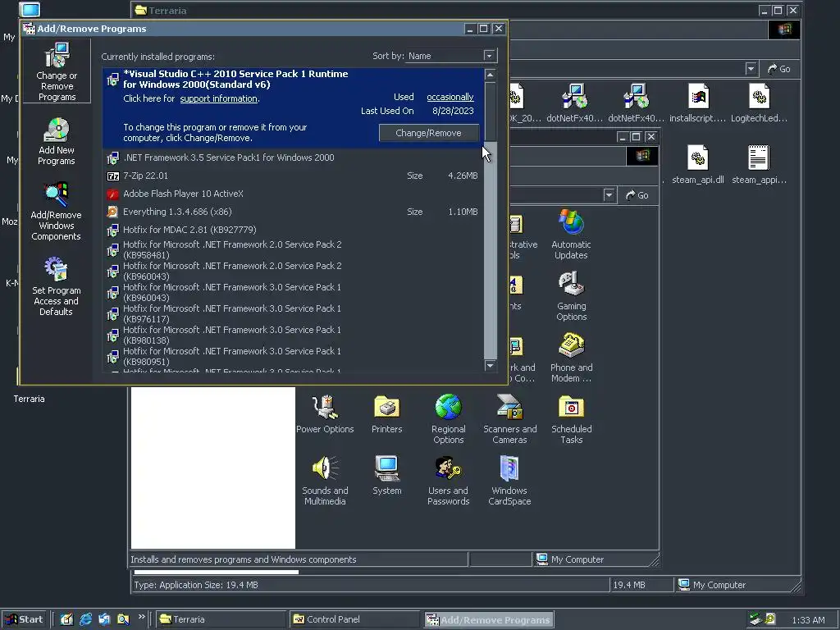
Task: Expand address dropdown in Control Panel window
Action: tap(609, 195)
